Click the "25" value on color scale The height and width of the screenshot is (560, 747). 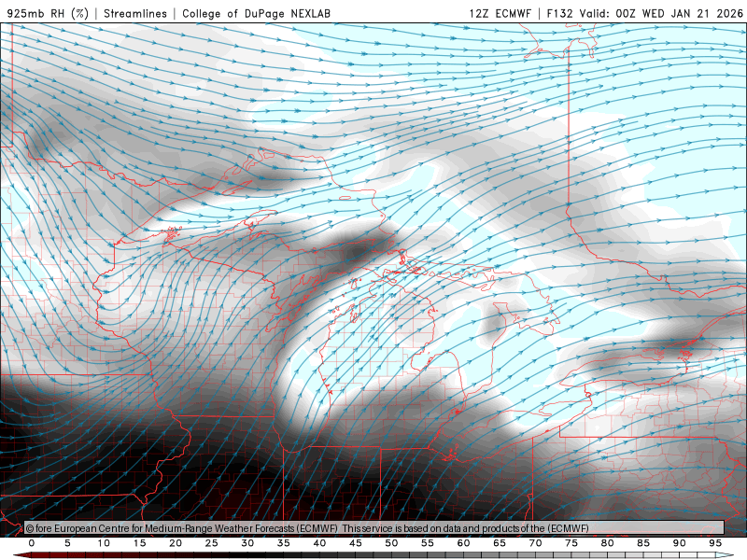click(212, 543)
